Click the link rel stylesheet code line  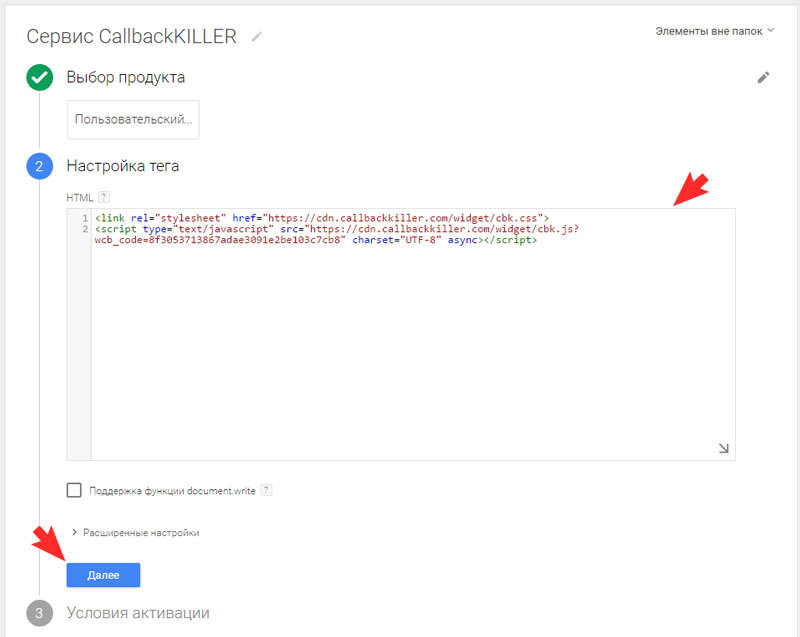[x=322, y=218]
